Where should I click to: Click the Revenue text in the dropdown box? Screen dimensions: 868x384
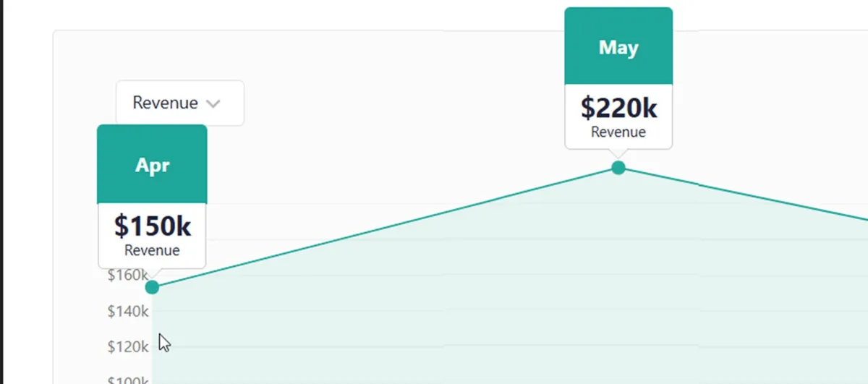tap(165, 103)
